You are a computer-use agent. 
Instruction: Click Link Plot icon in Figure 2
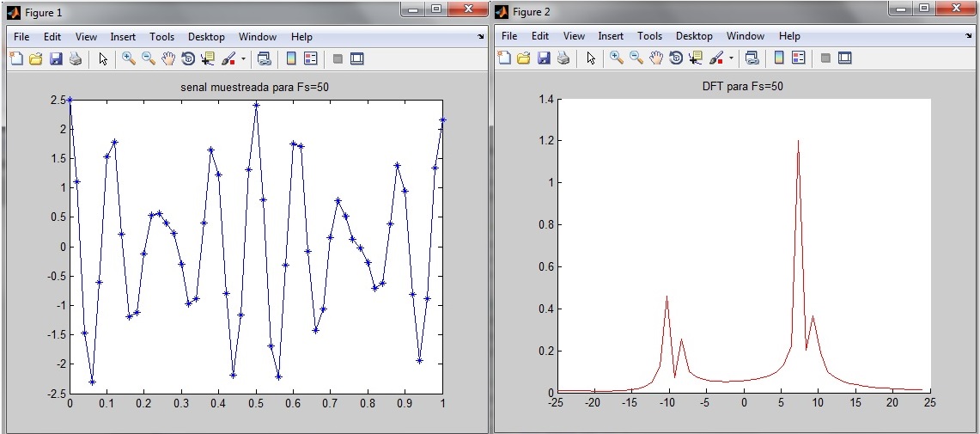tap(752, 59)
